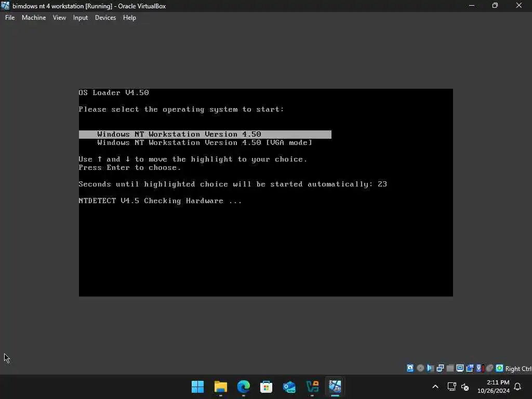The width and height of the screenshot is (532, 399).
Task: Close the VirtualBox window
Action: [x=519, y=6]
